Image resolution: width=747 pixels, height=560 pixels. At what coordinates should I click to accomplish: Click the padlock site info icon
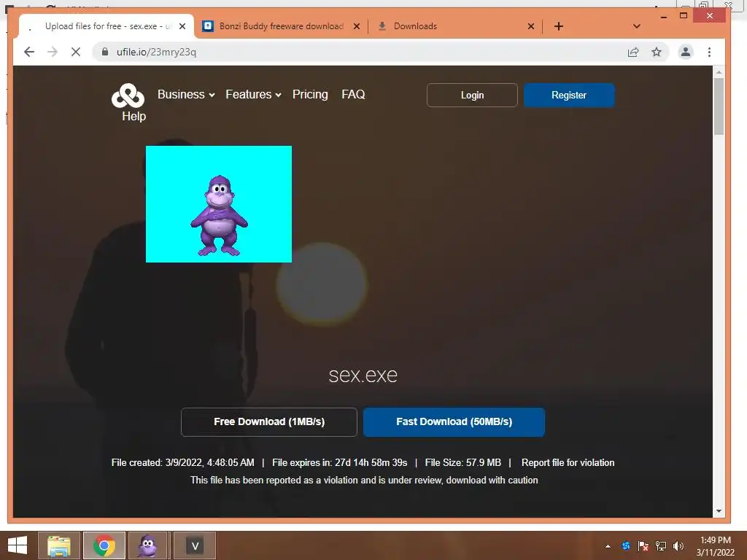(105, 52)
